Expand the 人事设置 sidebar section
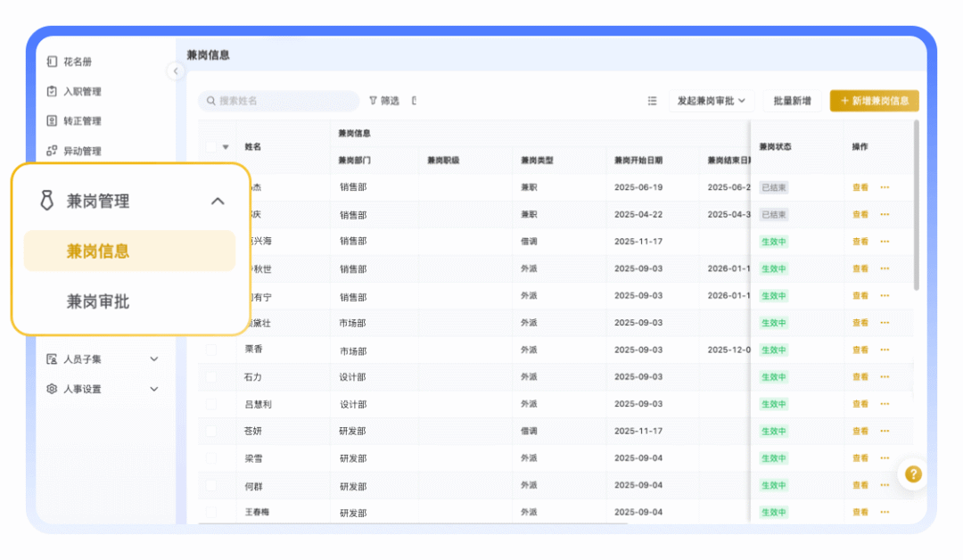The width and height of the screenshot is (963, 560). coord(153,389)
